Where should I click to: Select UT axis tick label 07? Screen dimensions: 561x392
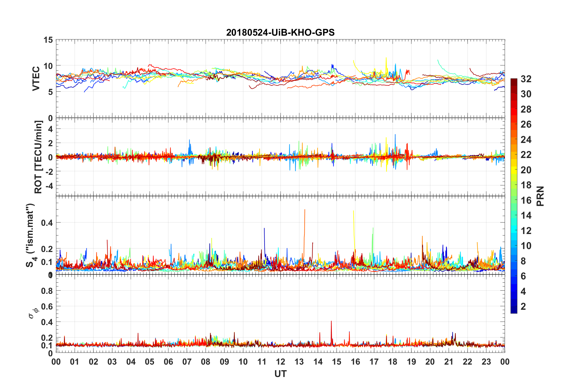[187, 362]
